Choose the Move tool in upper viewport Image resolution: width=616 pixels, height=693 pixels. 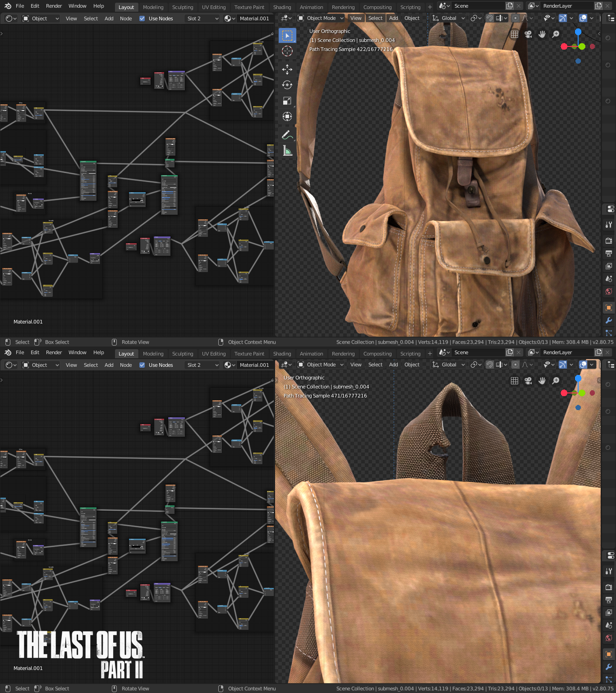click(x=287, y=69)
